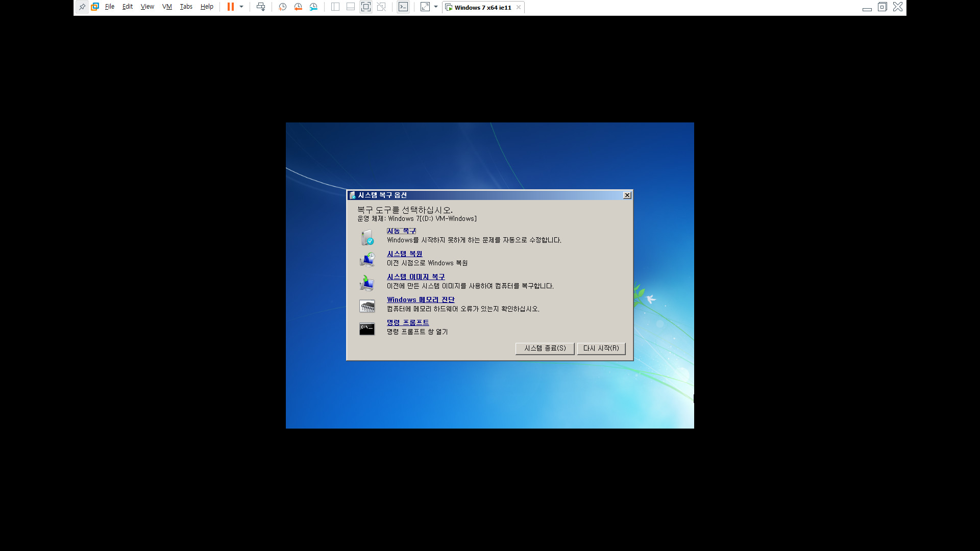Open the Edit menu
The image size is (980, 551).
click(128, 7)
